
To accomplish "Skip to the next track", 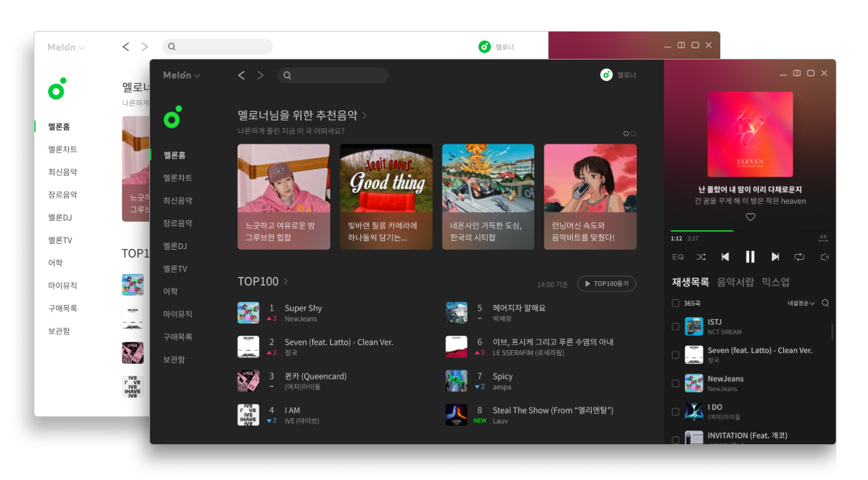I will pyautogui.click(x=775, y=257).
